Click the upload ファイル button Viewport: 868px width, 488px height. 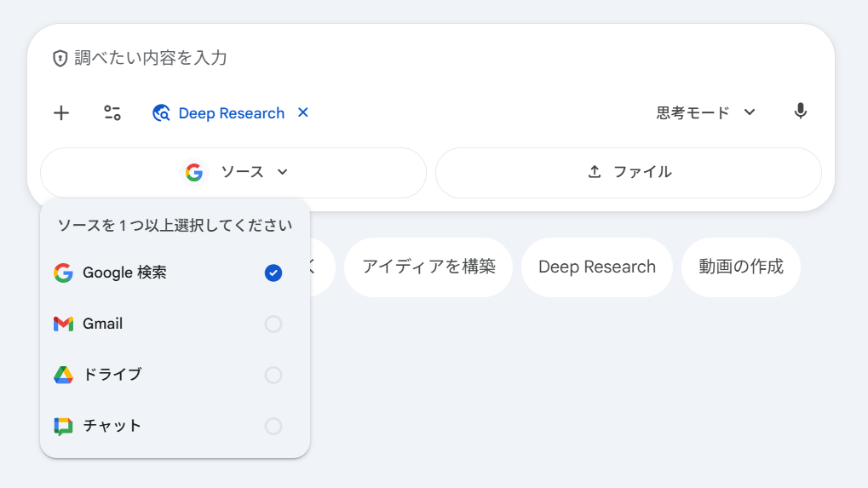pos(629,173)
